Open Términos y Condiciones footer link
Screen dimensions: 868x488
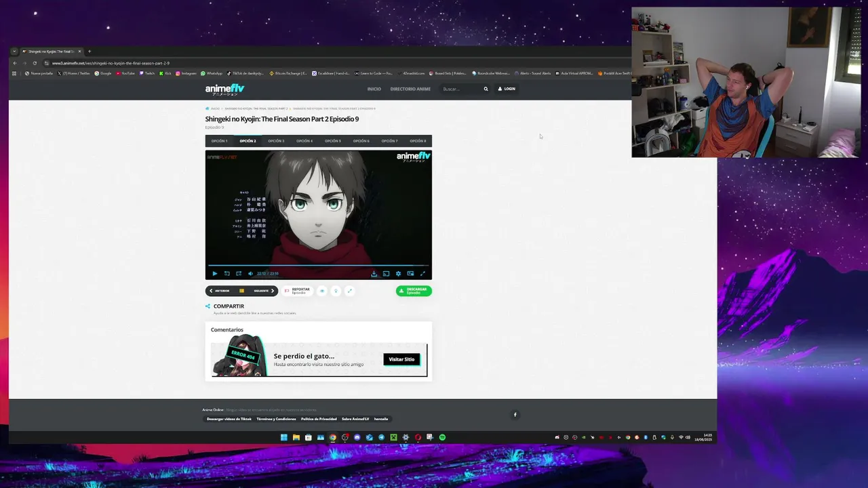point(276,419)
